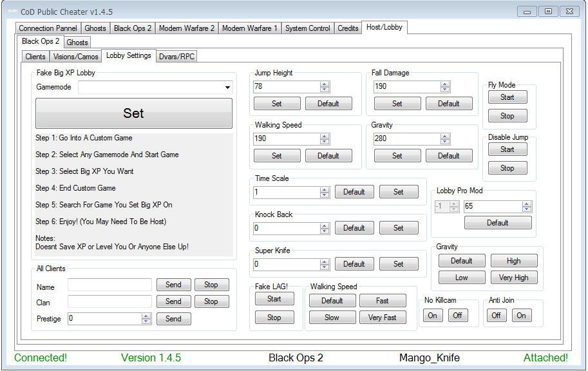Click the All Clients Name text field
The width and height of the screenshot is (588, 371).
pos(110,285)
